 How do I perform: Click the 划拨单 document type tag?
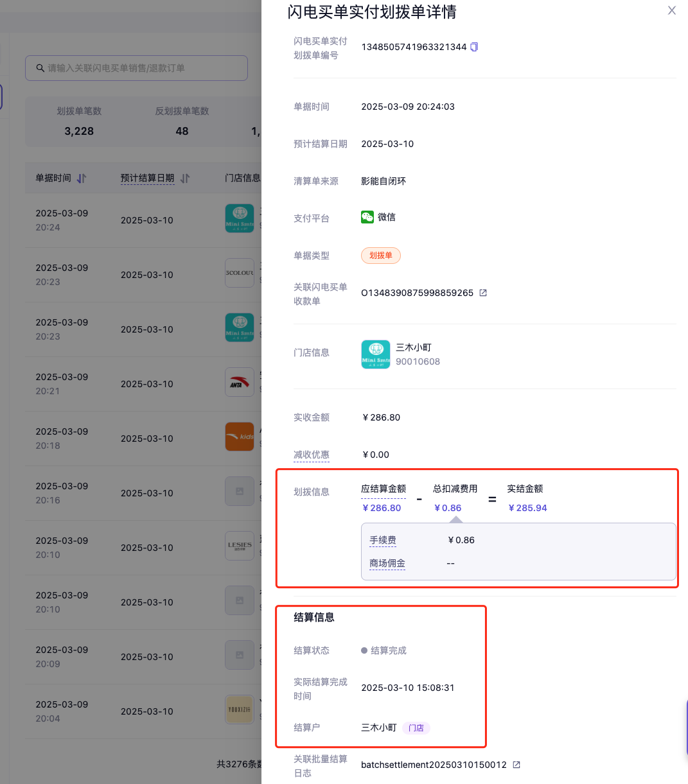click(x=380, y=256)
